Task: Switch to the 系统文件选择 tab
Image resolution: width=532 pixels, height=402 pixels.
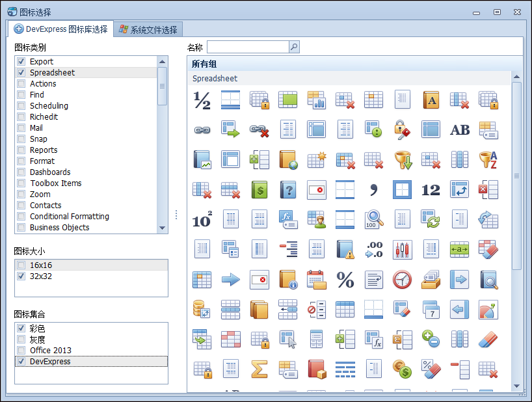Action: (x=148, y=30)
